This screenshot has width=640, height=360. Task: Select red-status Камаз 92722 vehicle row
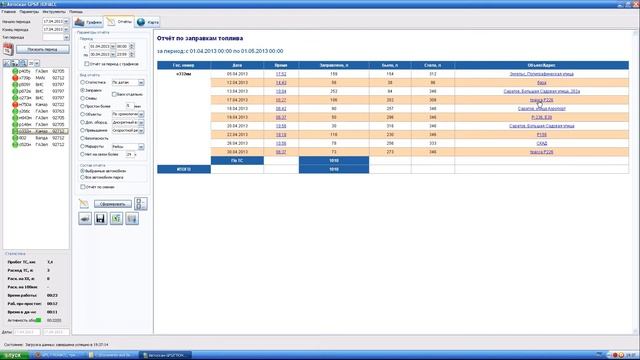click(x=39, y=104)
